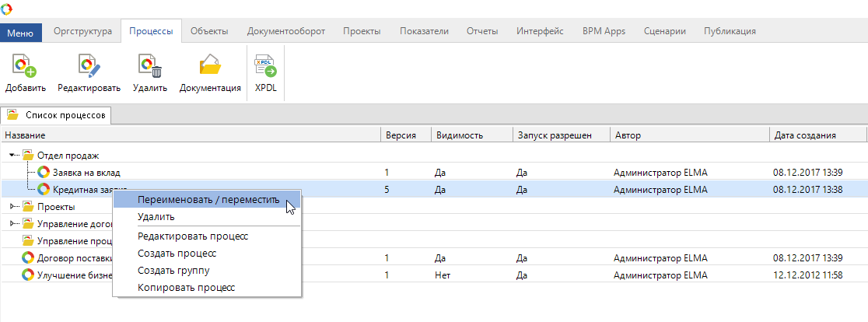
Task: Select the Заявка на вклад process icon
Action: coord(44,172)
